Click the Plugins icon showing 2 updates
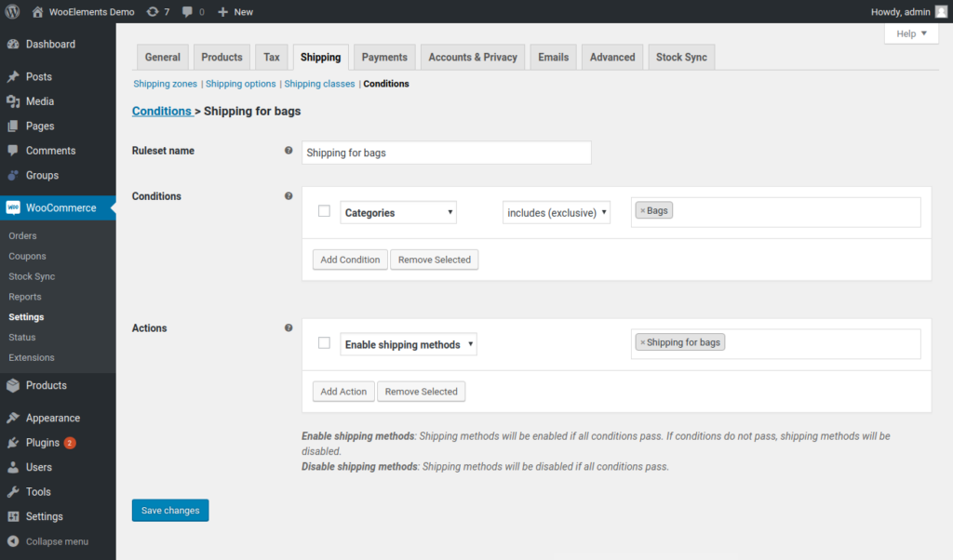Image resolution: width=953 pixels, height=560 pixels. 13,443
